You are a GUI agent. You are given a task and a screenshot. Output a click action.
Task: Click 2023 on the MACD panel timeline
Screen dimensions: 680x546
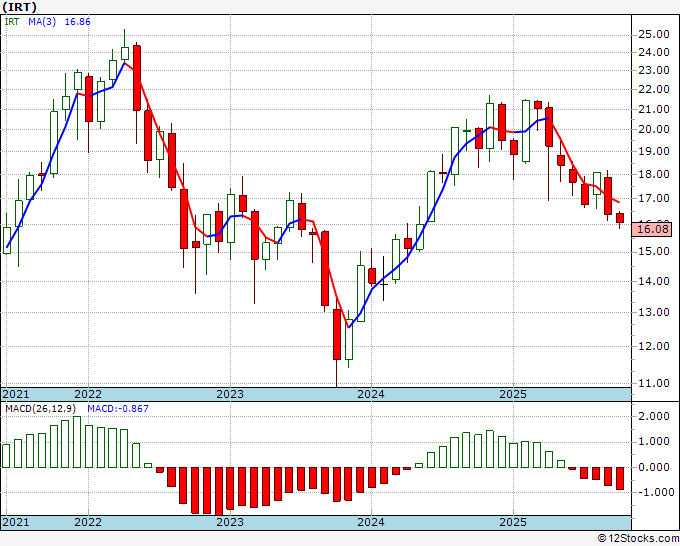(230, 522)
